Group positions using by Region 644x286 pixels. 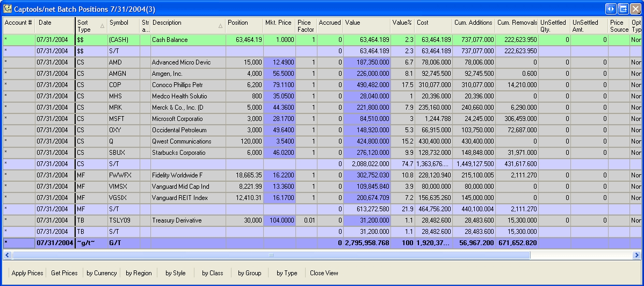pyautogui.click(x=139, y=273)
